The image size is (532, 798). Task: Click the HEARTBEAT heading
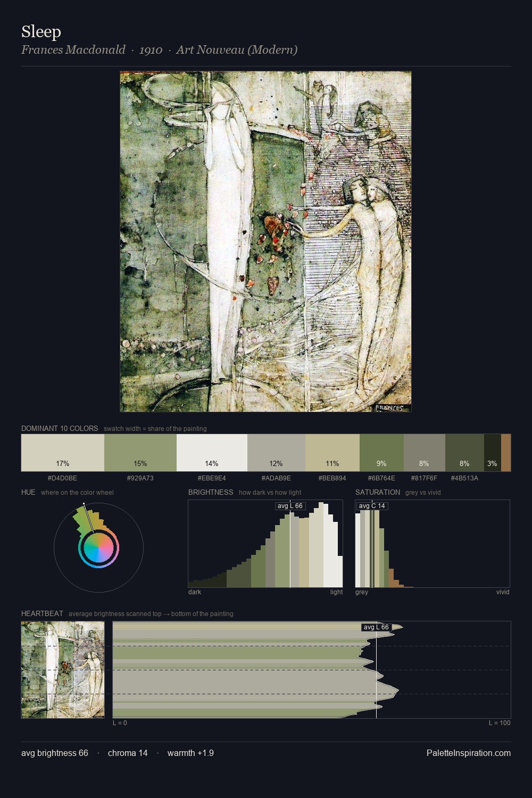(42, 613)
